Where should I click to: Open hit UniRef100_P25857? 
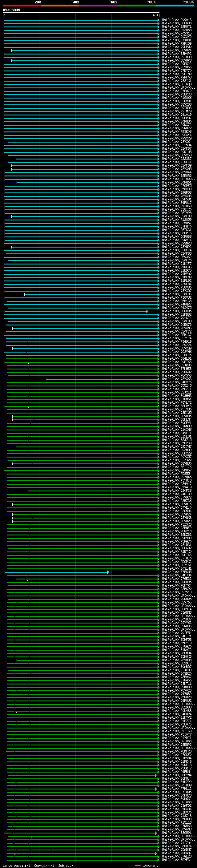click(177, 223)
